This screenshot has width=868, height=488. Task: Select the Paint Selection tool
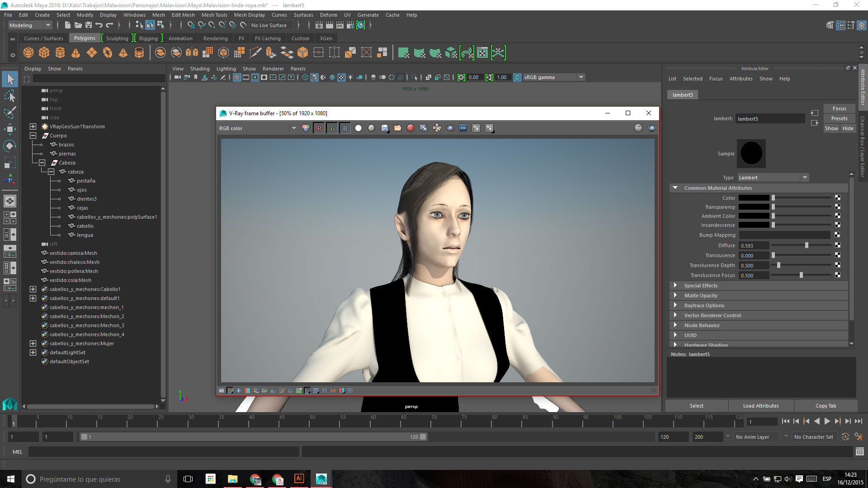(10, 112)
